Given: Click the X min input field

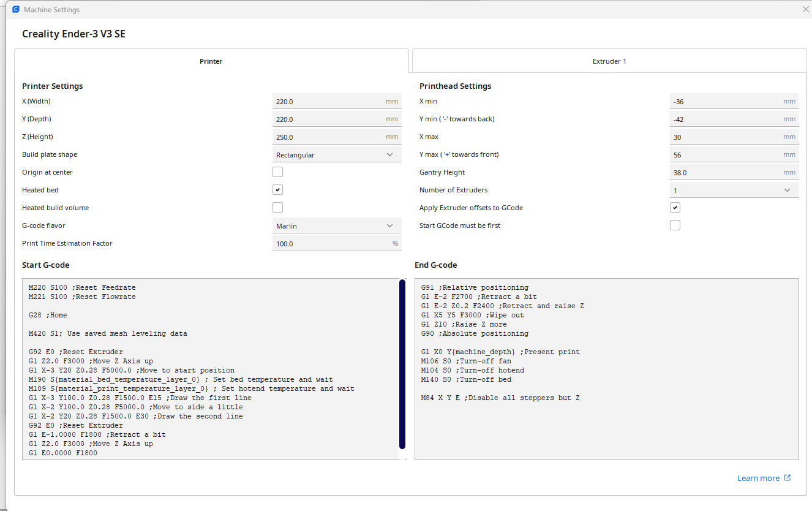Looking at the screenshot, I should point(734,102).
